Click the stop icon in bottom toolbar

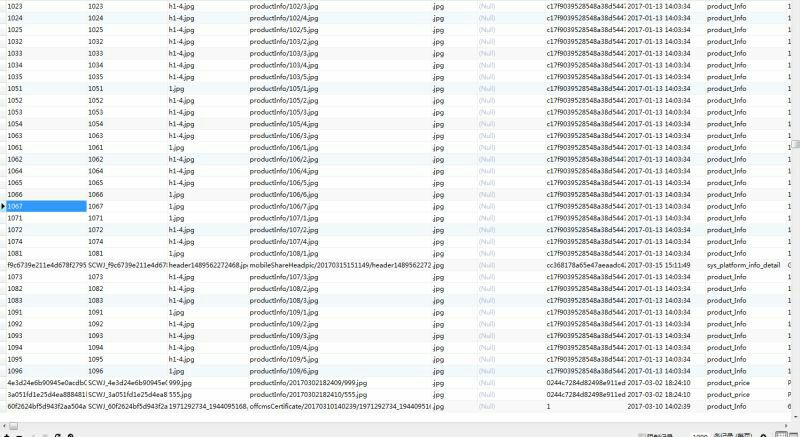pos(71,434)
